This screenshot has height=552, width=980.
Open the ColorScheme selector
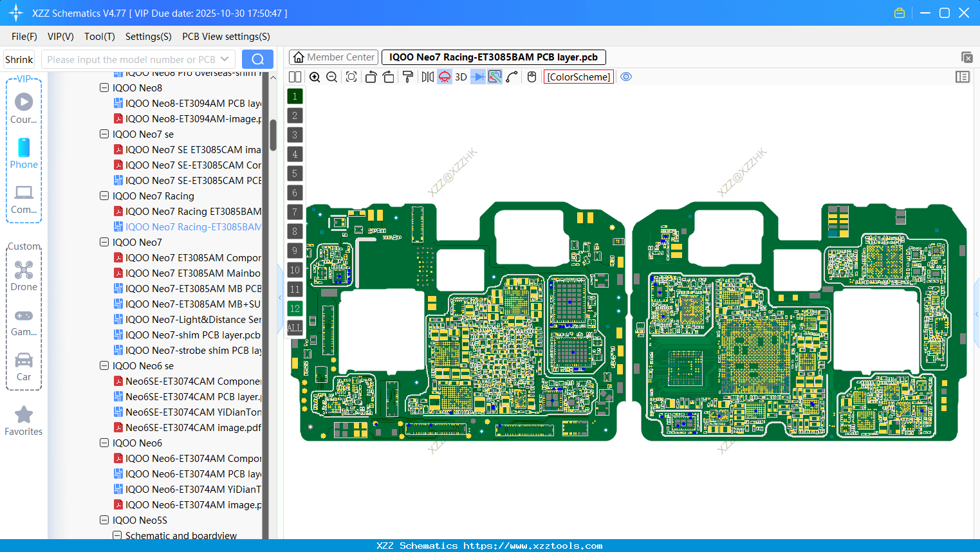coord(578,77)
